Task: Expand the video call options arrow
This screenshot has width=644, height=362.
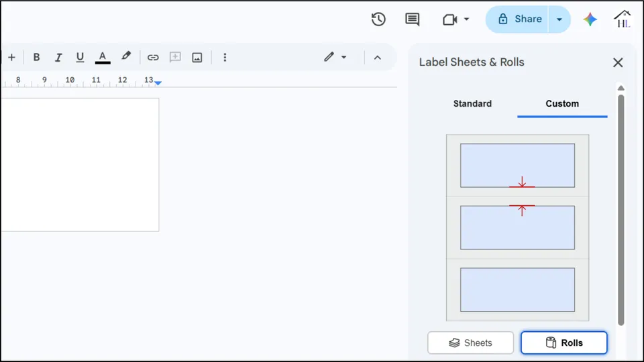Action: click(x=467, y=19)
